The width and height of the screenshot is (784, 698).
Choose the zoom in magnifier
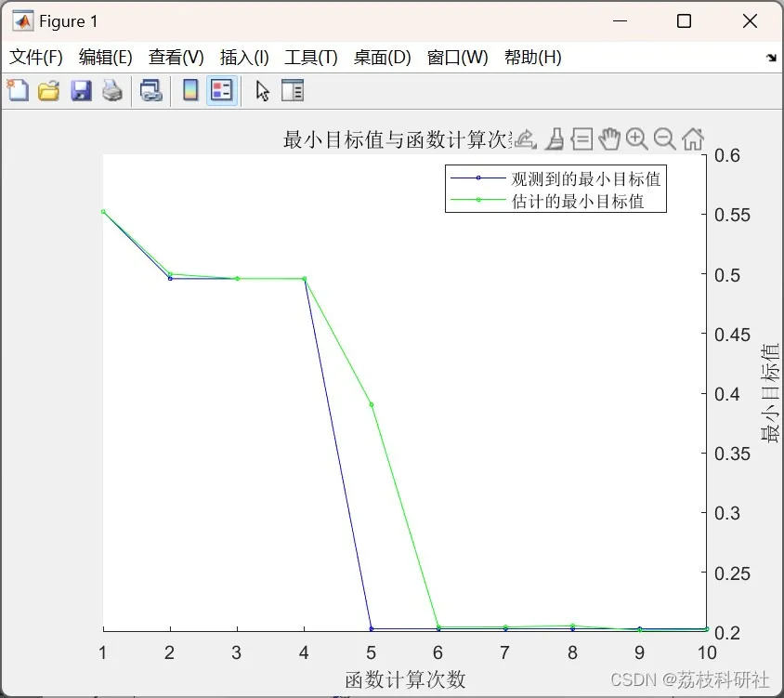pyautogui.click(x=637, y=139)
